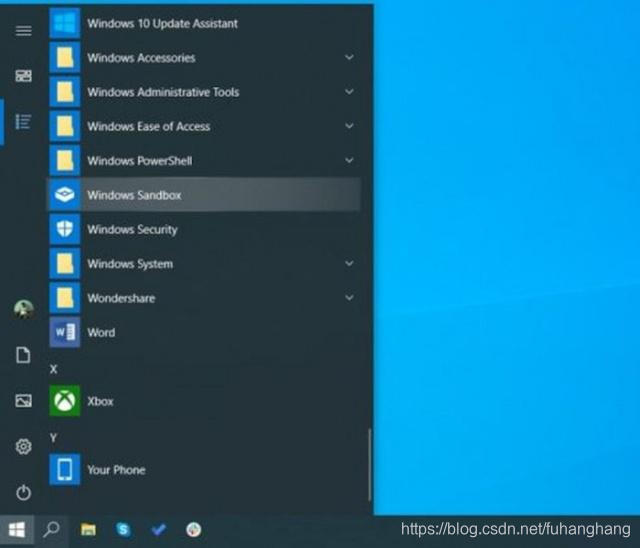Select the Windows System label
The height and width of the screenshot is (548, 640).
point(130,264)
